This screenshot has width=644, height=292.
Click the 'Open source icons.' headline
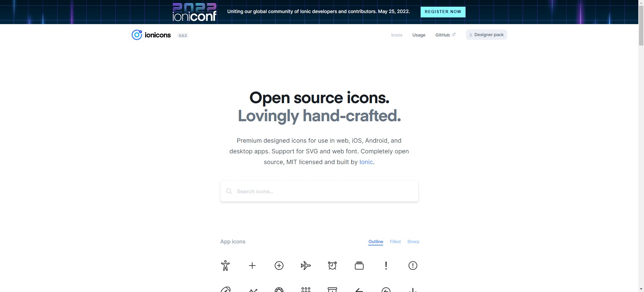(319, 98)
